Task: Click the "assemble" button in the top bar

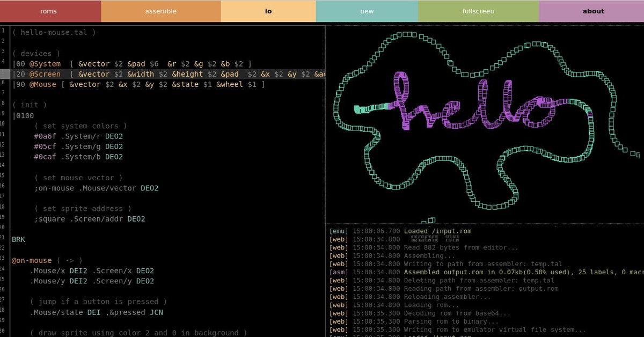Action: (x=161, y=11)
